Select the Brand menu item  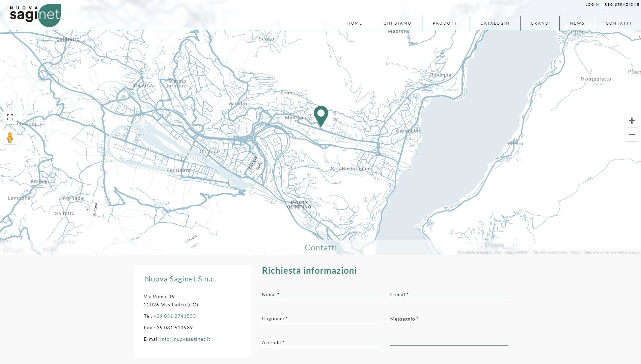coord(540,23)
